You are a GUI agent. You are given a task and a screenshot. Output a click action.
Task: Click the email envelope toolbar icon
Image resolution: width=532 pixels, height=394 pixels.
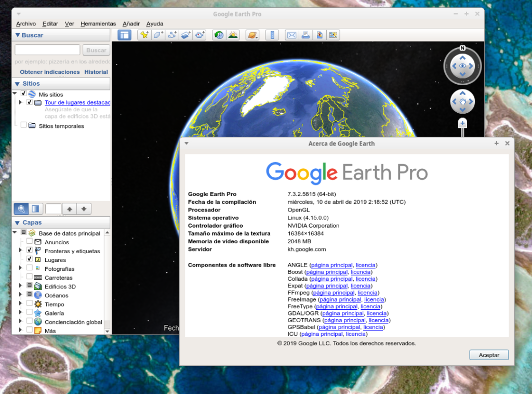click(x=292, y=35)
